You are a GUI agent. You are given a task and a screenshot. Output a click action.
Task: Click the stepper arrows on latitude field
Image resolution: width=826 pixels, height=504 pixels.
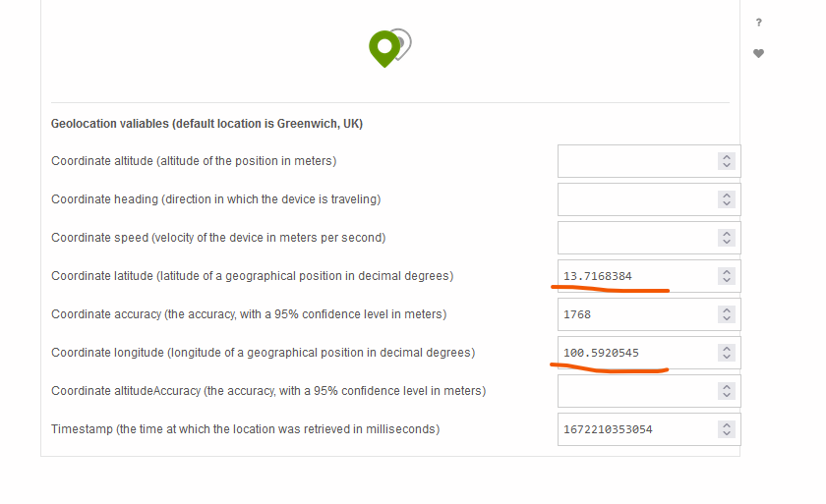point(727,276)
